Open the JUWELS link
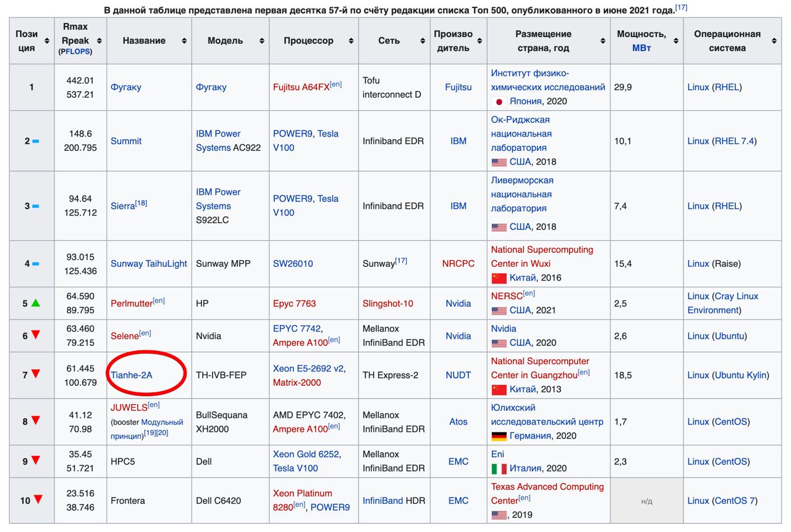 pyautogui.click(x=129, y=407)
